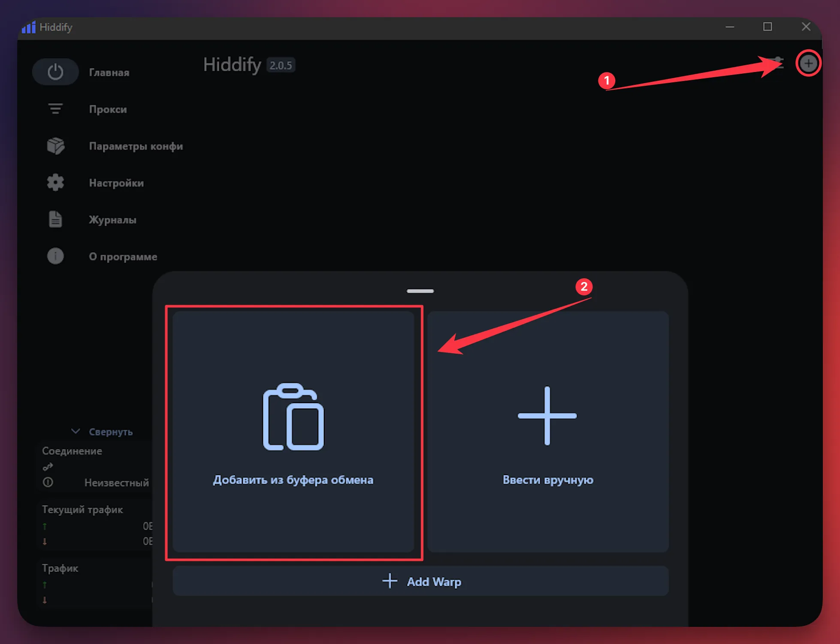Click the clipboard paste icon

point(293,417)
